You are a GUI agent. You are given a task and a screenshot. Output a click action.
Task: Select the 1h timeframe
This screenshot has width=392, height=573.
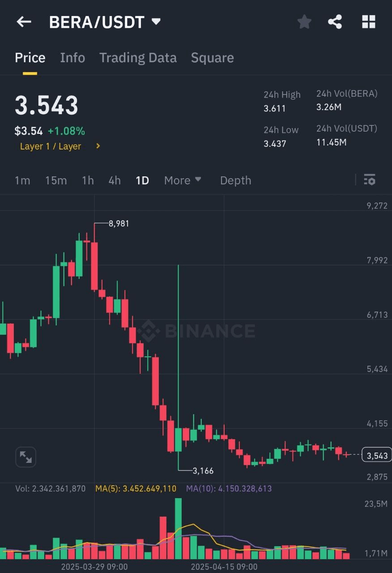pos(88,180)
